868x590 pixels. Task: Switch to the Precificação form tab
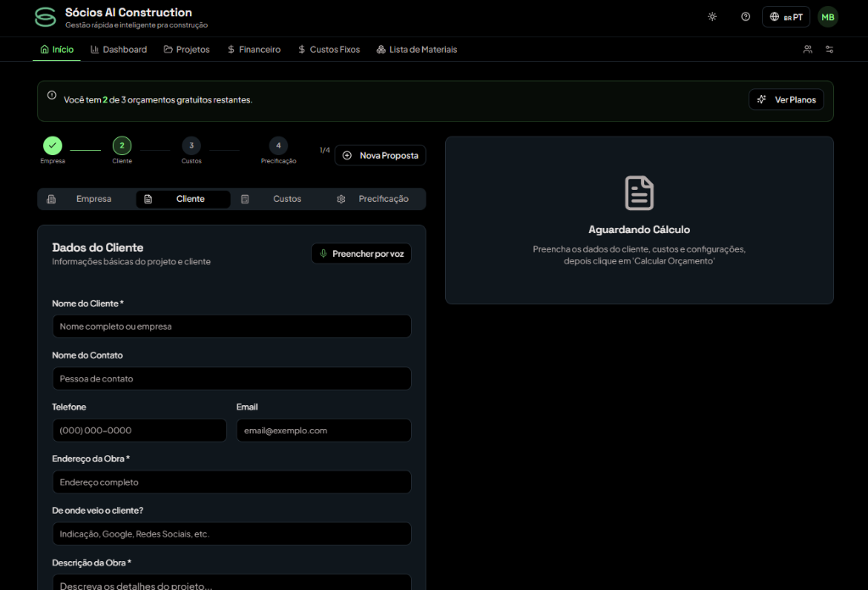pos(376,199)
